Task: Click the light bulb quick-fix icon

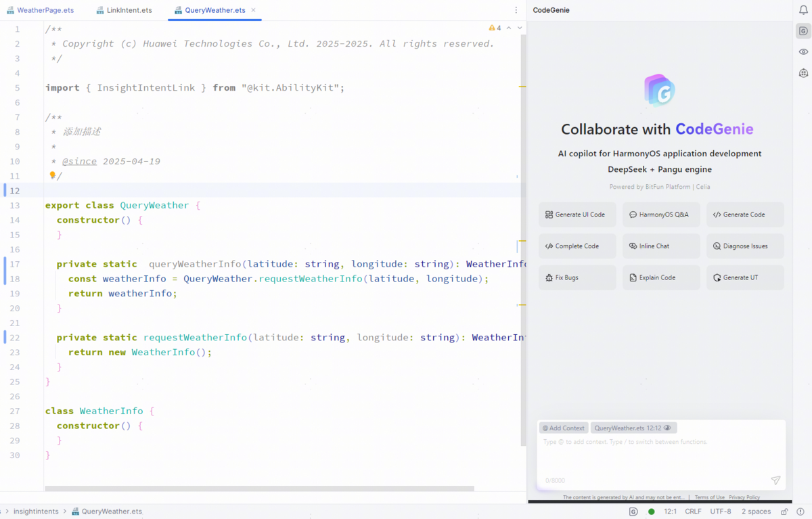Action: pyautogui.click(x=52, y=175)
